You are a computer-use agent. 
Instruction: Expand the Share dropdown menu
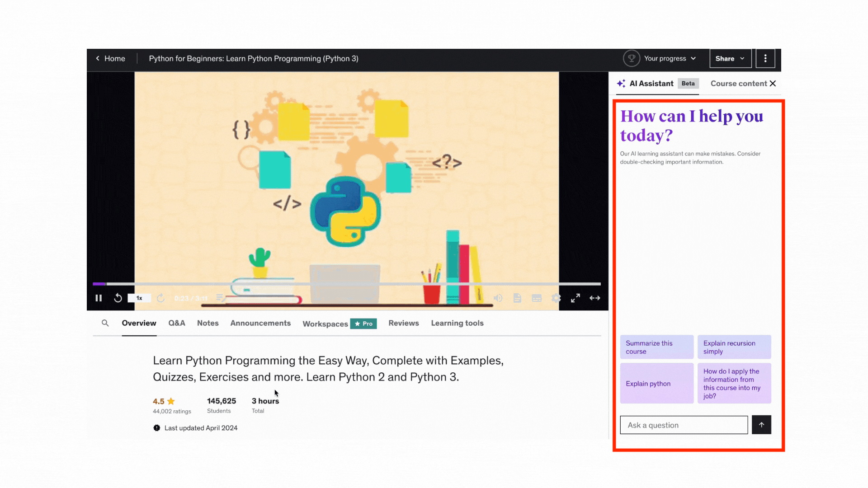point(730,58)
